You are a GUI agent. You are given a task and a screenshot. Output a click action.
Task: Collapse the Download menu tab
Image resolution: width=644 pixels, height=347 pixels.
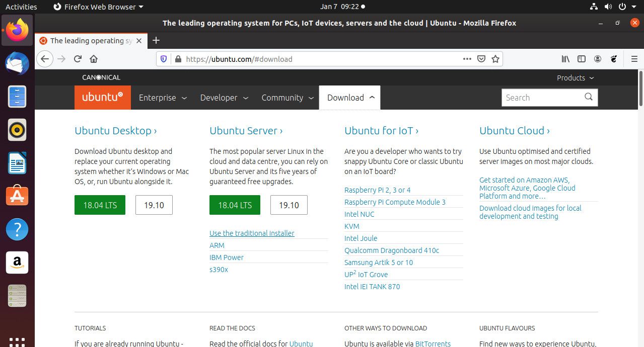coord(350,98)
